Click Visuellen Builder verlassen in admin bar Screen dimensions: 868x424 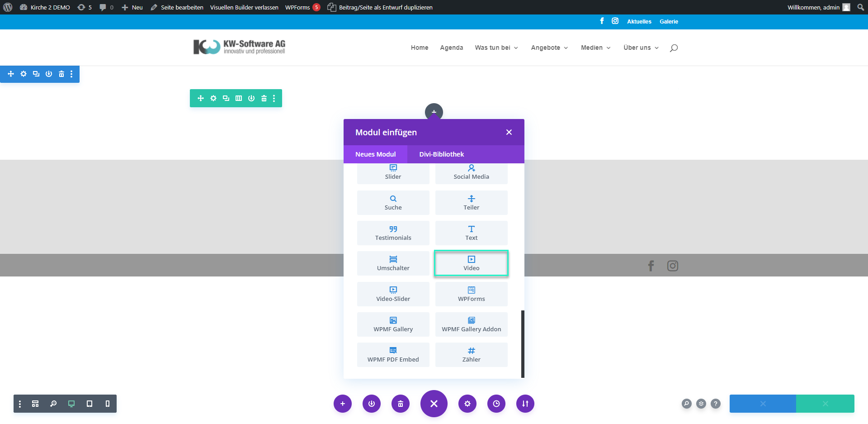[244, 7]
